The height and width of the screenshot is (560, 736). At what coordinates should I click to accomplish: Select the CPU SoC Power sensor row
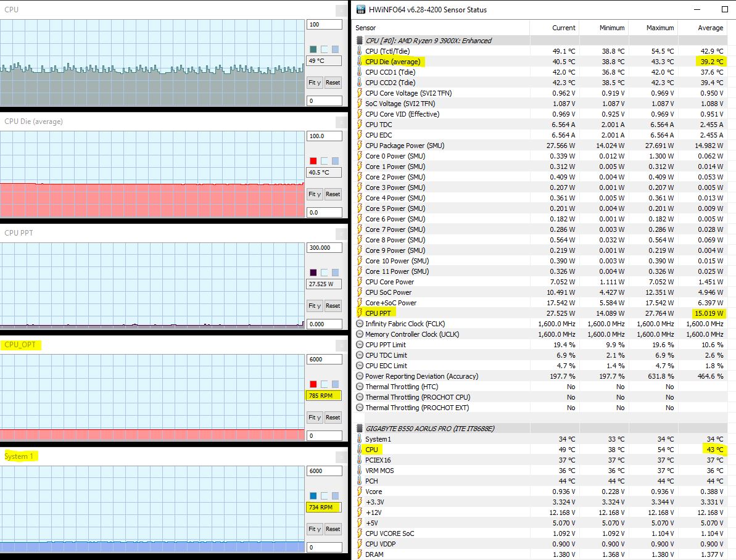(540, 292)
